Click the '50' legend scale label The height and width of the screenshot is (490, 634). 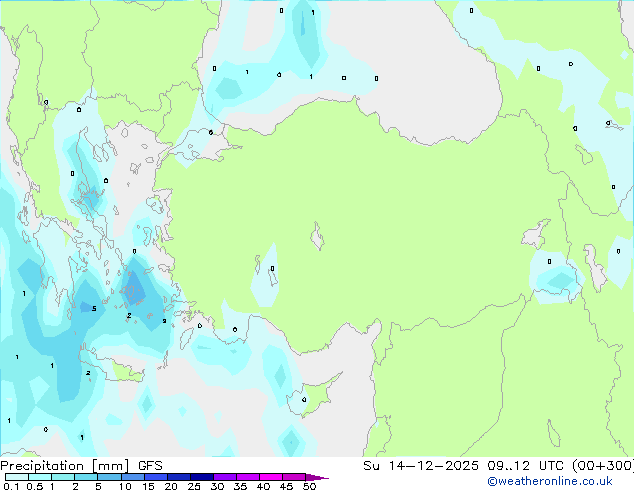(309, 486)
